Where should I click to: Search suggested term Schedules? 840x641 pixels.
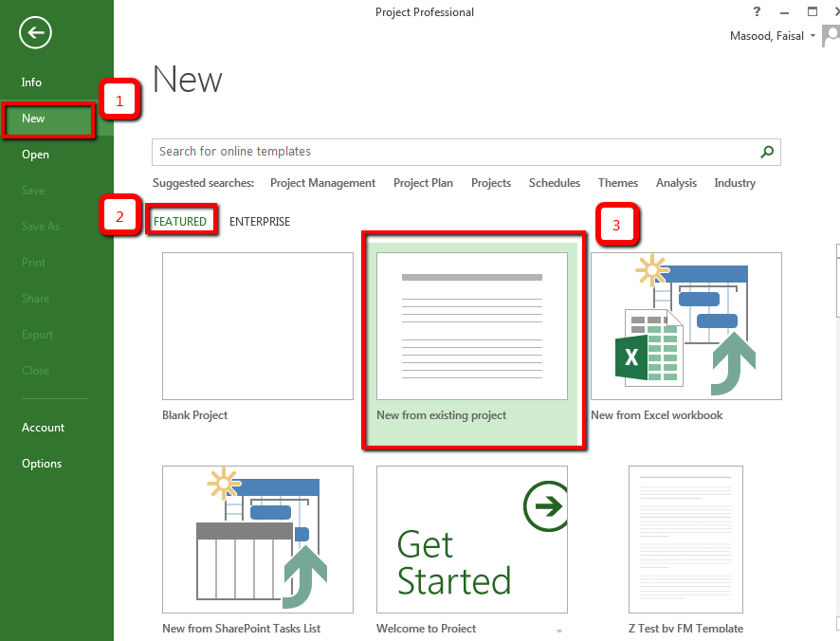coord(555,183)
